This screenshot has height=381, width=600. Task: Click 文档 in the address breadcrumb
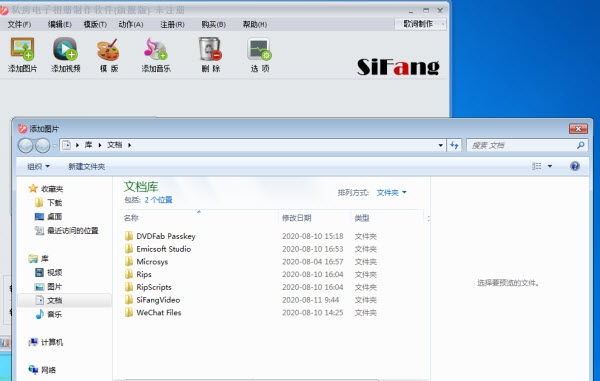(x=114, y=145)
